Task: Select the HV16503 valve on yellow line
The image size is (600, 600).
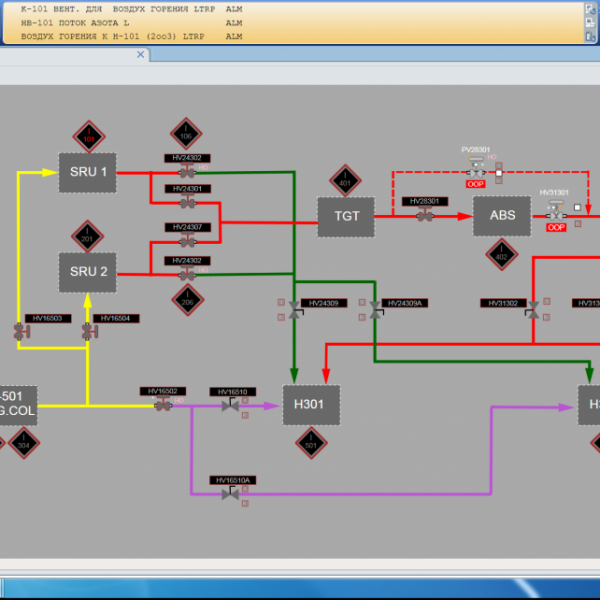Action: click(x=21, y=331)
